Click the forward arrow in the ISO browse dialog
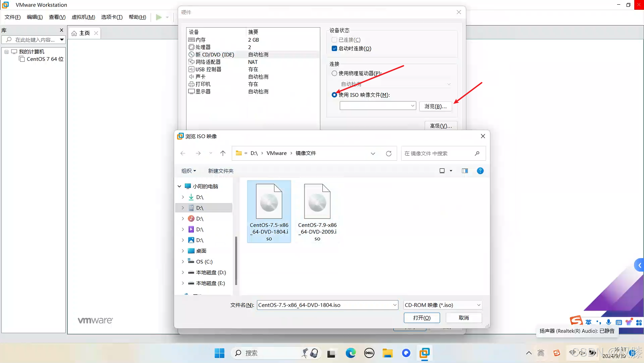The height and width of the screenshot is (363, 644). click(x=198, y=153)
